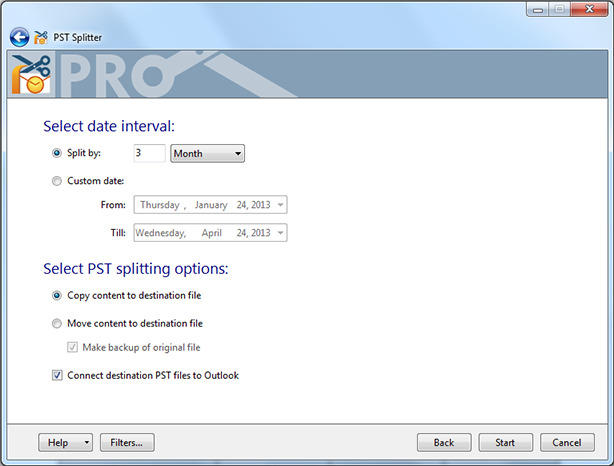
Task: Cancel the PST Splitter wizard
Action: (x=567, y=443)
